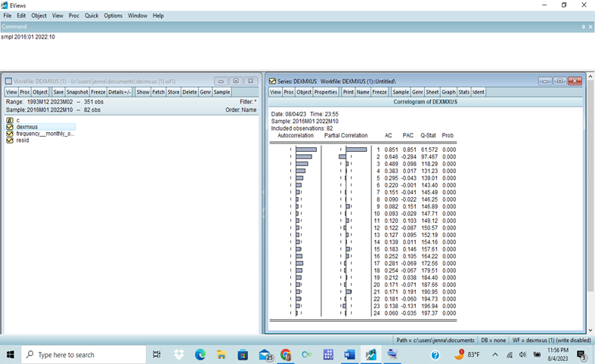Click Graph in series window toolbar

448,92
